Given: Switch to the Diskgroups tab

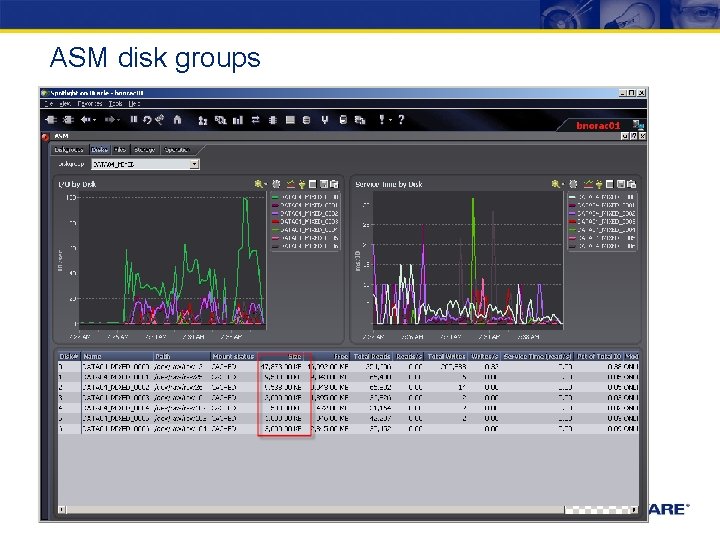Looking at the screenshot, I should tap(69, 150).
